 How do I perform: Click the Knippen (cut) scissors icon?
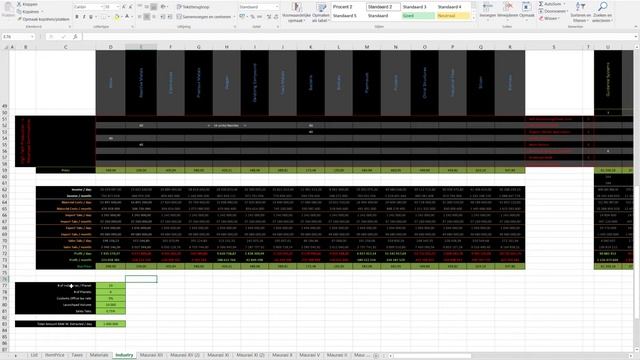[x=19, y=4]
